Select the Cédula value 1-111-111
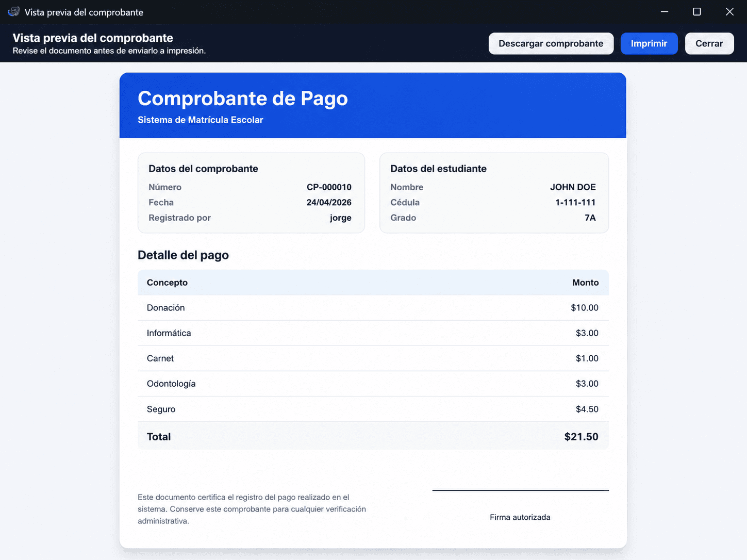The height and width of the screenshot is (560, 747). coord(575,203)
